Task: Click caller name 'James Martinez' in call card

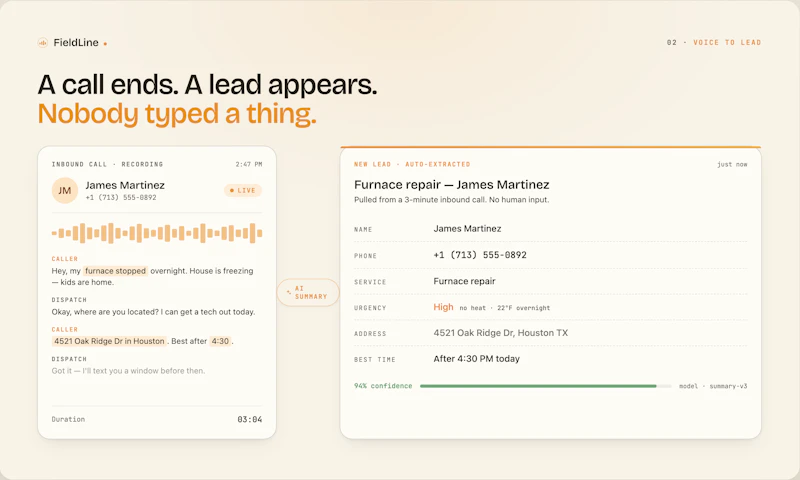Action: (x=125, y=185)
